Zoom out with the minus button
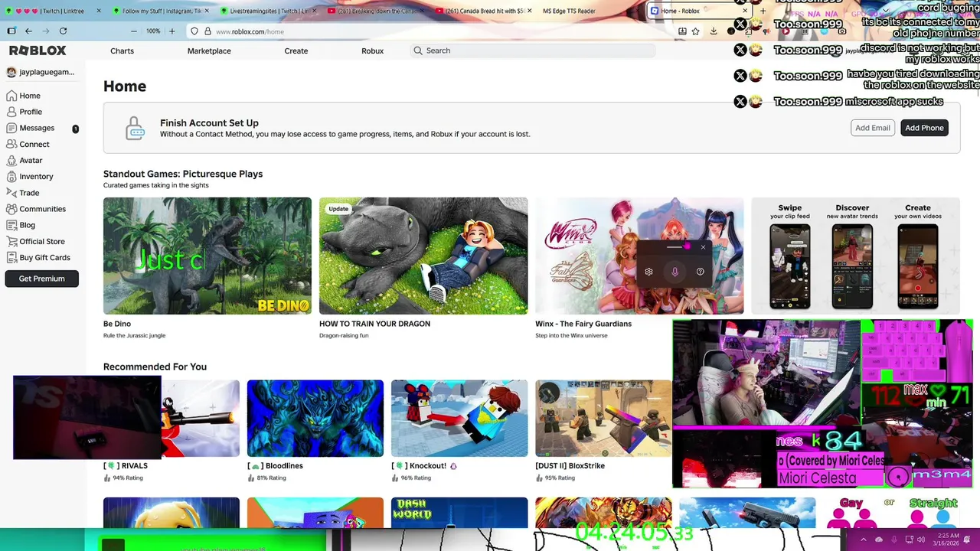980x551 pixels. point(133,31)
